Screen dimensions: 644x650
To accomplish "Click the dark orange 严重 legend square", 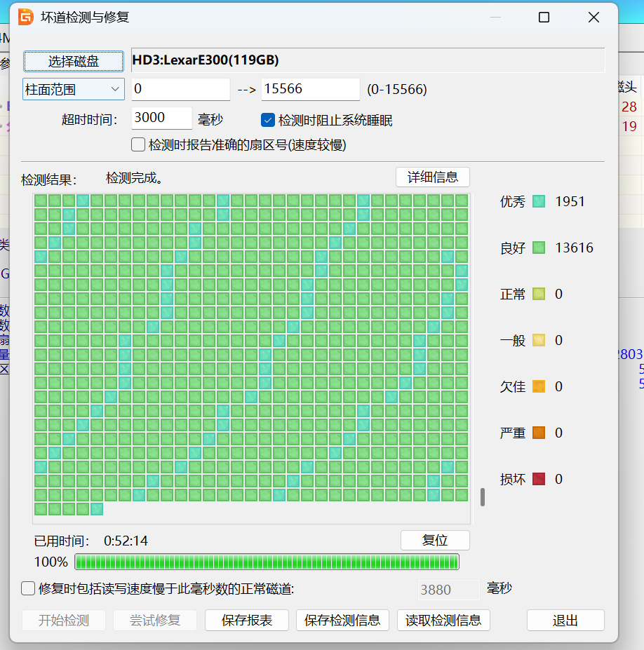I will pos(542,433).
